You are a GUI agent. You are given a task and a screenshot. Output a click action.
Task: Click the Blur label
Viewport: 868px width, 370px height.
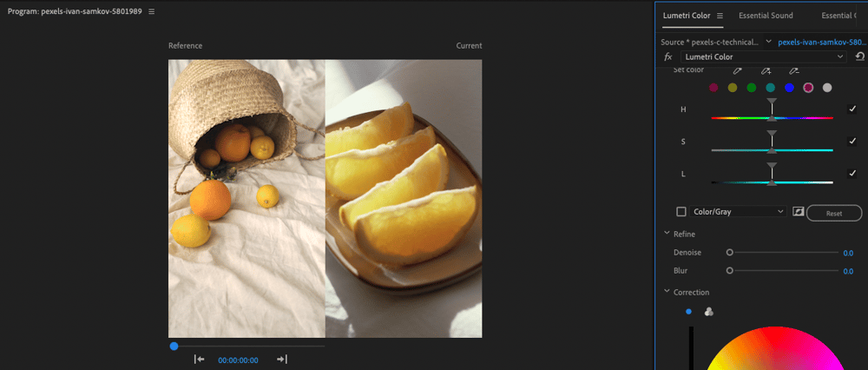[681, 271]
